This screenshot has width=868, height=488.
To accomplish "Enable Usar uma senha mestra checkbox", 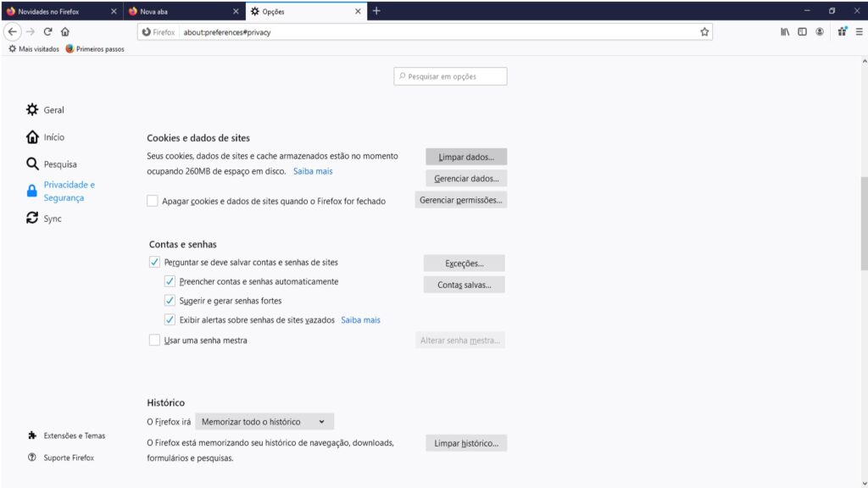I will tap(154, 340).
